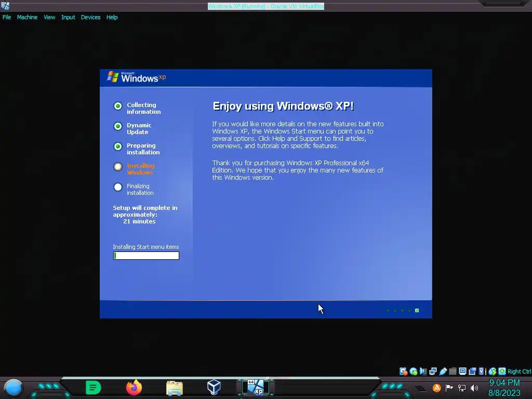
Task: Open Action Center flag tray icon
Action: 449,388
